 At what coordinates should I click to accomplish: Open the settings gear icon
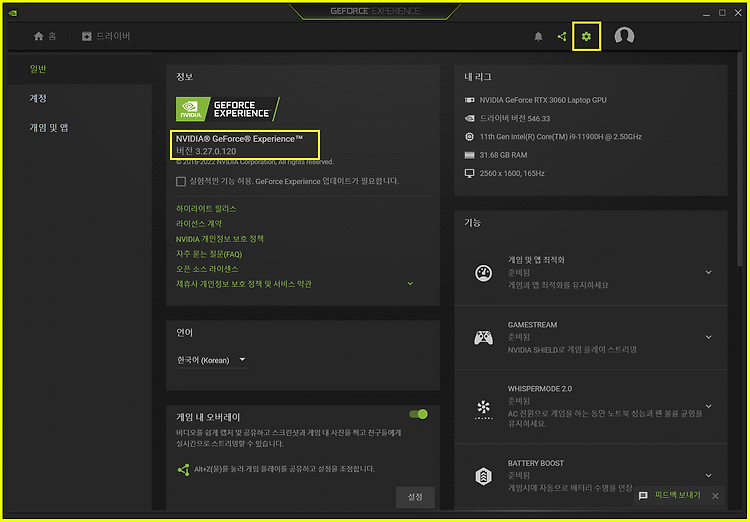(586, 36)
